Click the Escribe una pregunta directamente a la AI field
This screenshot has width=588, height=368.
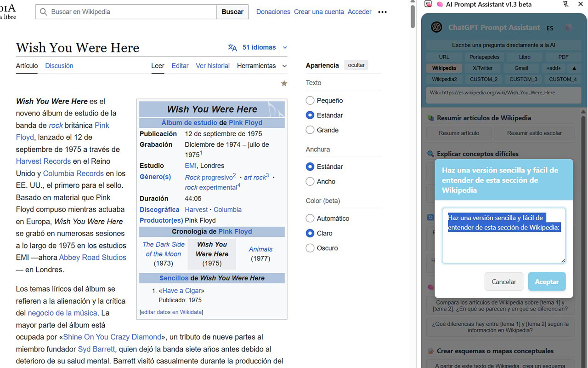[x=504, y=45]
